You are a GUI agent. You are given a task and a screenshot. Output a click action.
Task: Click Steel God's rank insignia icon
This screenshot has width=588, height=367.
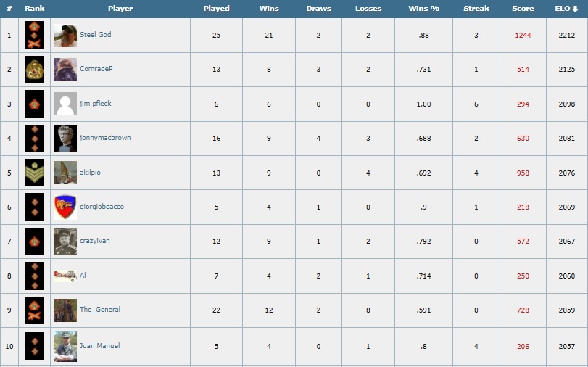(x=34, y=36)
